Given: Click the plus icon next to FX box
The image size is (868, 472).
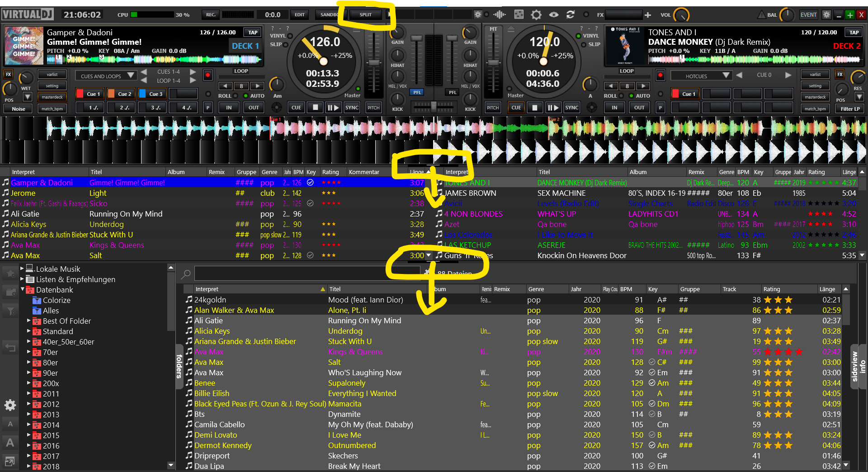Looking at the screenshot, I should pyautogui.click(x=648, y=15).
